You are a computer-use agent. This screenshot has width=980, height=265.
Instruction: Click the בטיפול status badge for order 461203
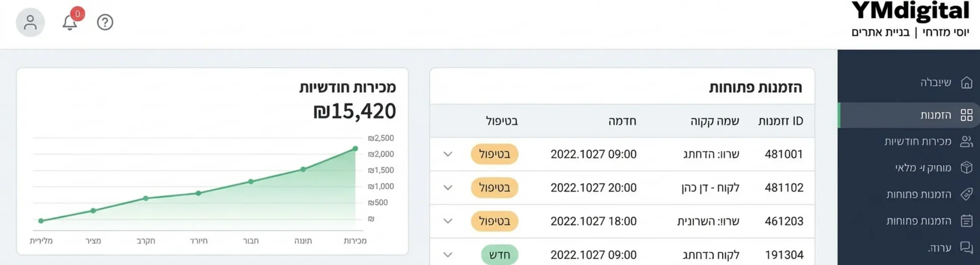494,221
